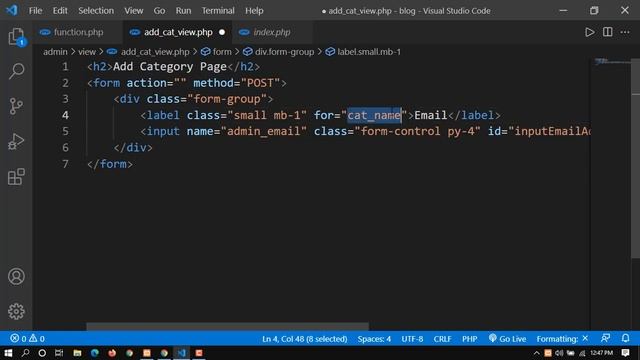This screenshot has height=360, width=640.
Task: Open the Run and Debug view
Action: [x=16, y=142]
